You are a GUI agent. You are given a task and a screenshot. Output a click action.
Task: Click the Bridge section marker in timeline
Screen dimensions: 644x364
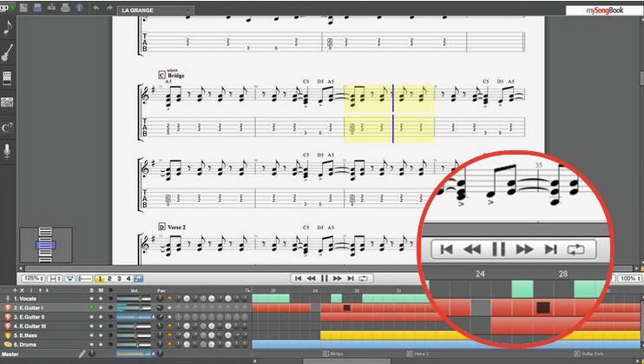point(333,354)
